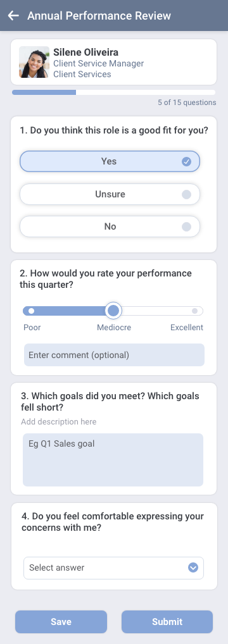Click the dropdown chevron icon
The height and width of the screenshot is (644, 228).
[193, 567]
